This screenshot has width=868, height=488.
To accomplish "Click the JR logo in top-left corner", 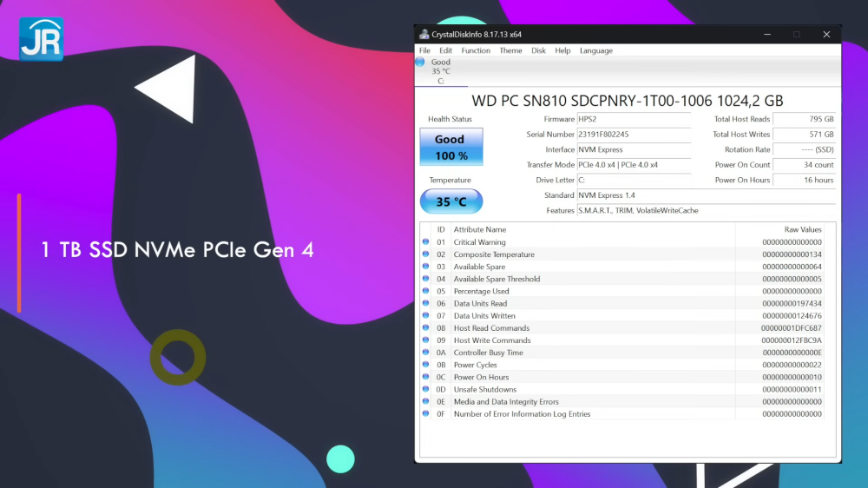I will tap(41, 38).
